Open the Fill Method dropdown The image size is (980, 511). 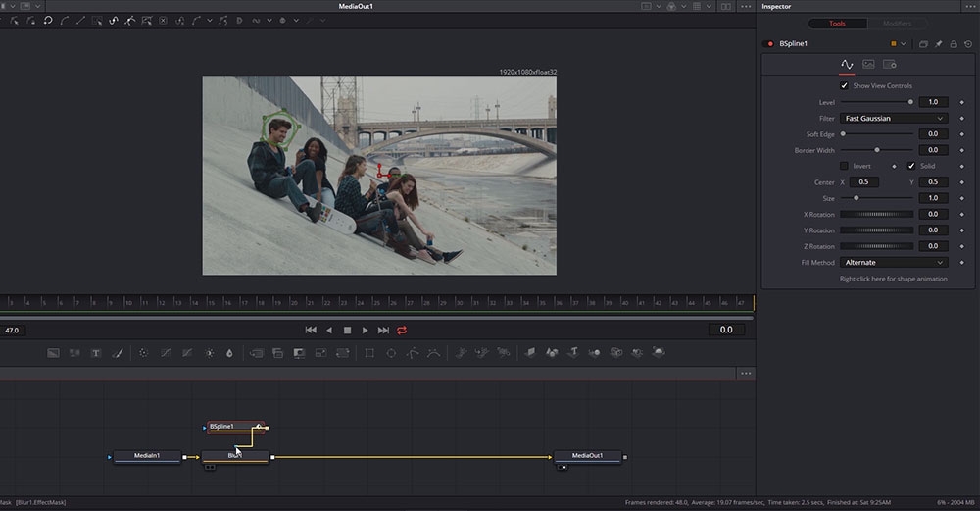click(x=894, y=263)
